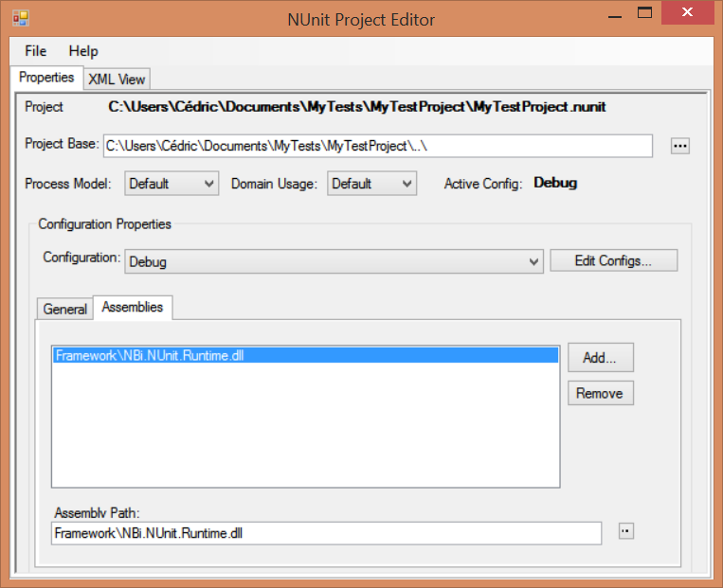Viewport: 723px width, 588px height.
Task: Expand the Configuration dropdown showing Debug
Action: click(334, 261)
